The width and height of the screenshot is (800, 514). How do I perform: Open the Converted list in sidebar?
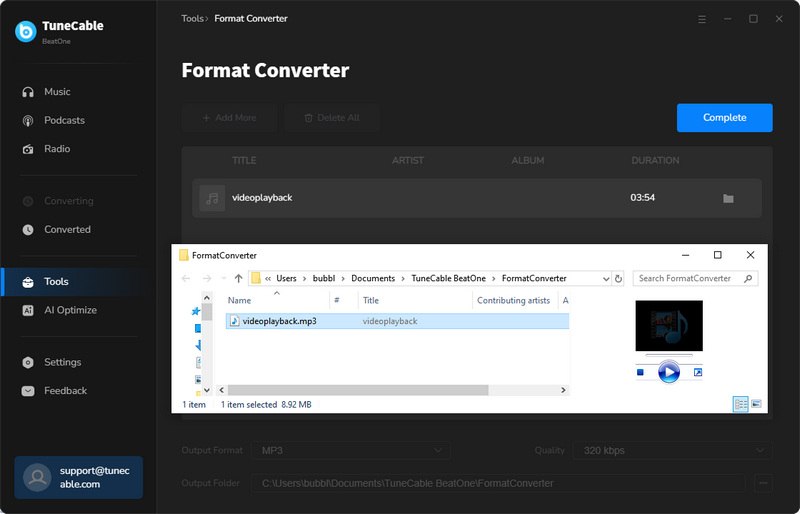coord(67,230)
